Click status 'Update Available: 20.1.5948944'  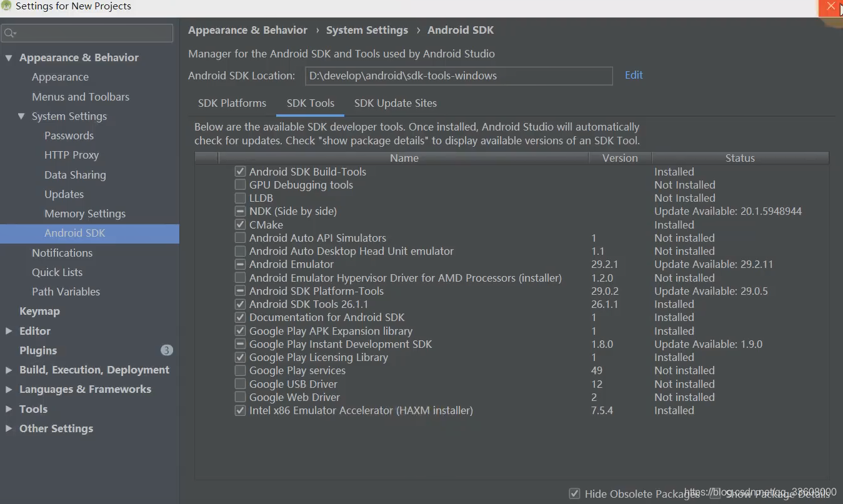pos(728,212)
